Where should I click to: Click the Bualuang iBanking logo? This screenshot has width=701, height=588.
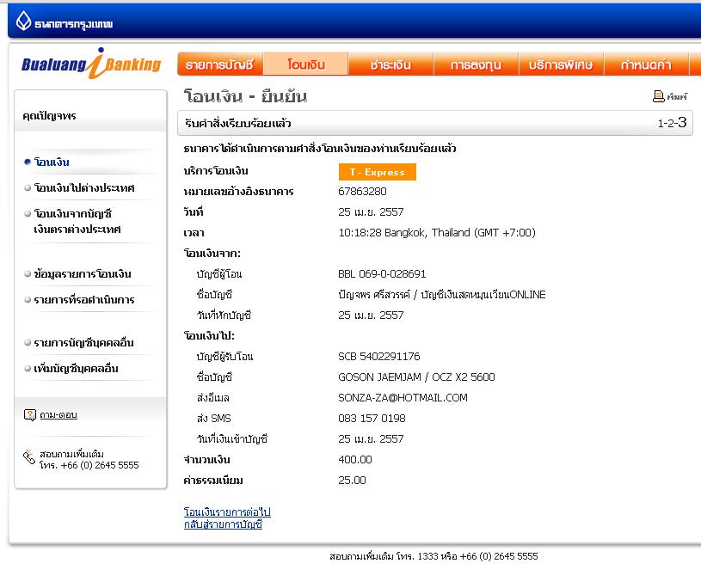(91, 64)
